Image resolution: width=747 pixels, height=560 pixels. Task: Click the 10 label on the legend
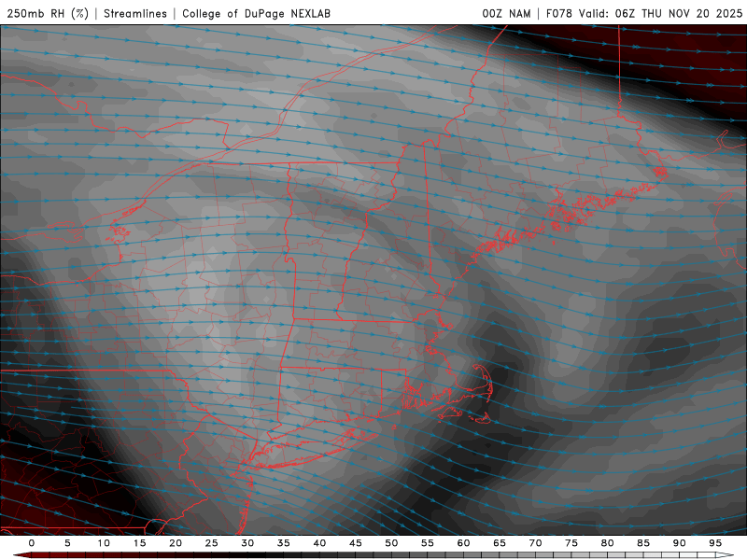104,543
